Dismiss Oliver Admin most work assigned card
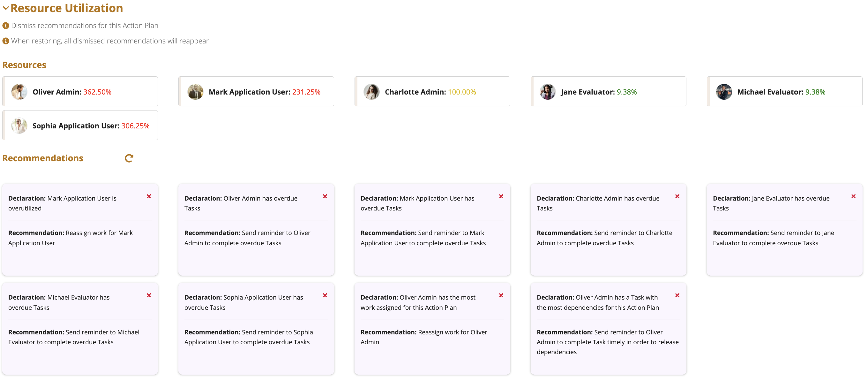The width and height of the screenshot is (868, 389). pyautogui.click(x=501, y=295)
